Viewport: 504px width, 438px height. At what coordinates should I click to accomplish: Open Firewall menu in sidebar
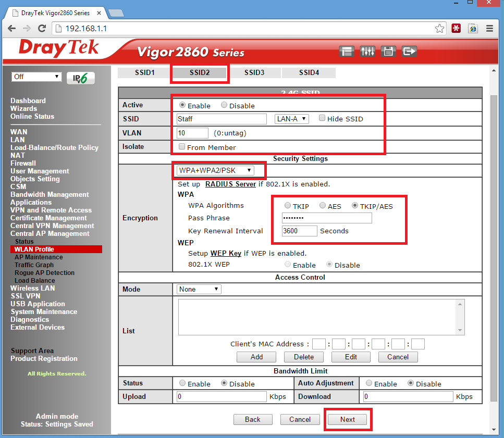(23, 163)
